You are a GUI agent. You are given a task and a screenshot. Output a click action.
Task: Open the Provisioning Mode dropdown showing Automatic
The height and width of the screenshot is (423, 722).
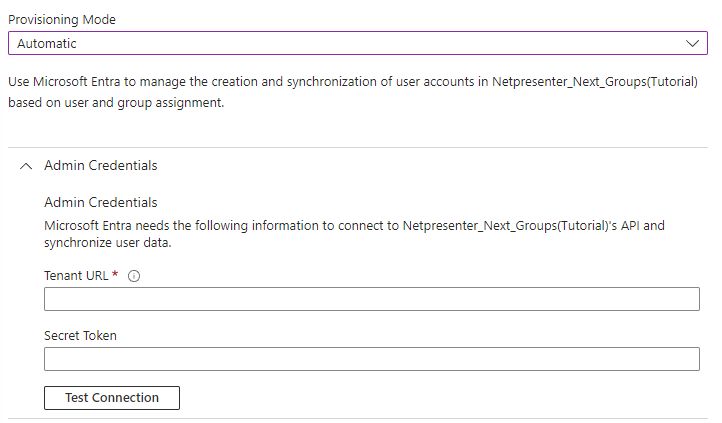[x=358, y=43]
